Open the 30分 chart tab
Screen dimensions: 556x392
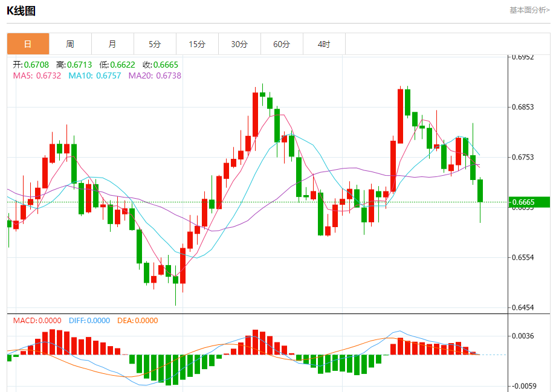[x=239, y=44]
